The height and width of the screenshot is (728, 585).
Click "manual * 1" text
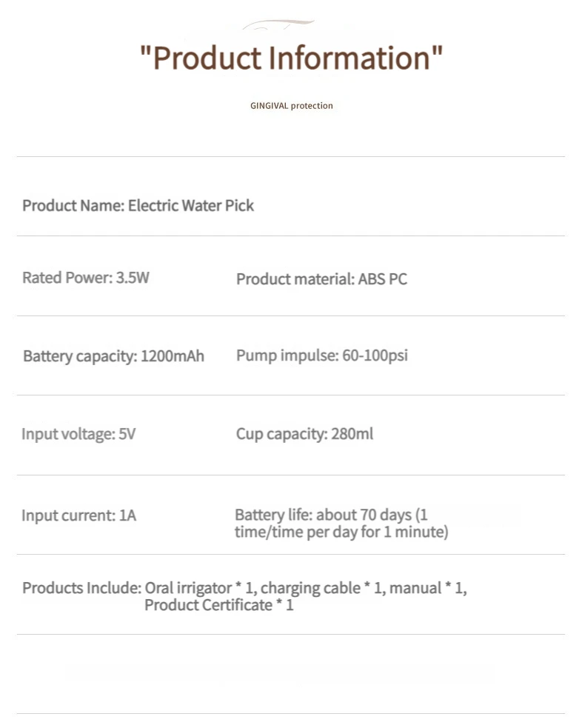[427, 588]
